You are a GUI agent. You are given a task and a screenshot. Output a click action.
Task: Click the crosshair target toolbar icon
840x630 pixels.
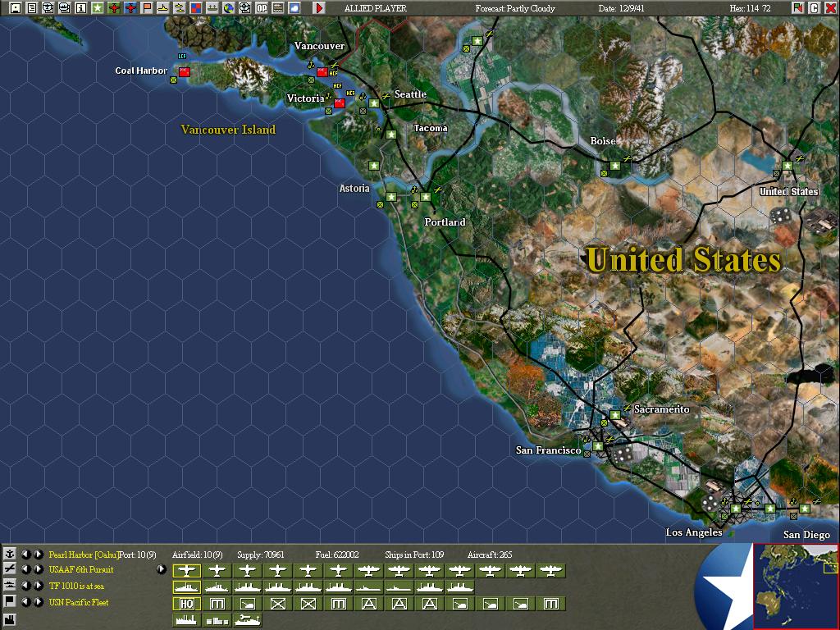(x=244, y=8)
